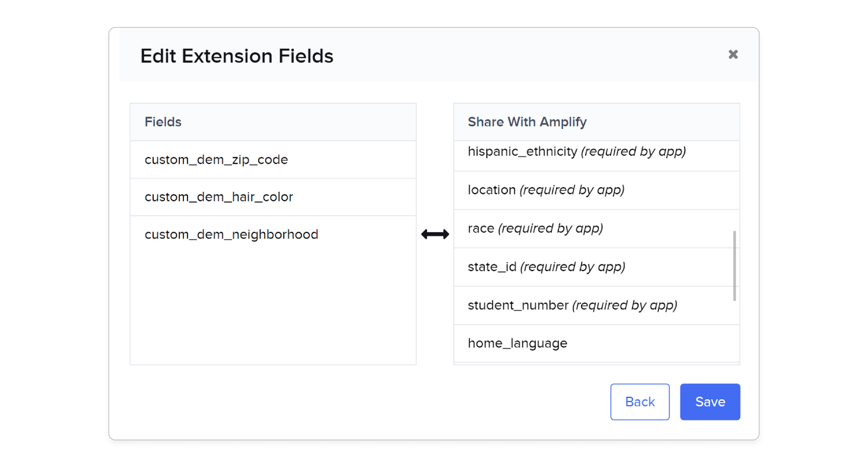Viewport: 868px width, 467px height.
Task: Select home_language in Share With Amplify
Action: pos(517,343)
